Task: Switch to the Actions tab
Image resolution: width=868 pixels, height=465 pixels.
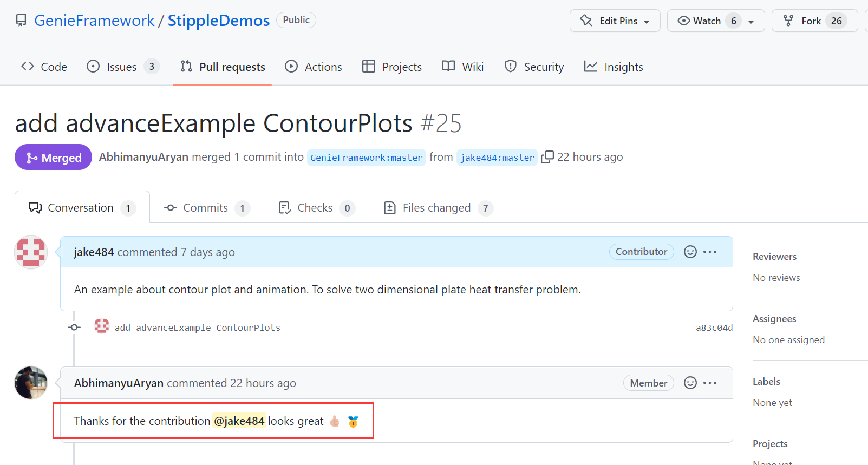Action: tap(314, 67)
